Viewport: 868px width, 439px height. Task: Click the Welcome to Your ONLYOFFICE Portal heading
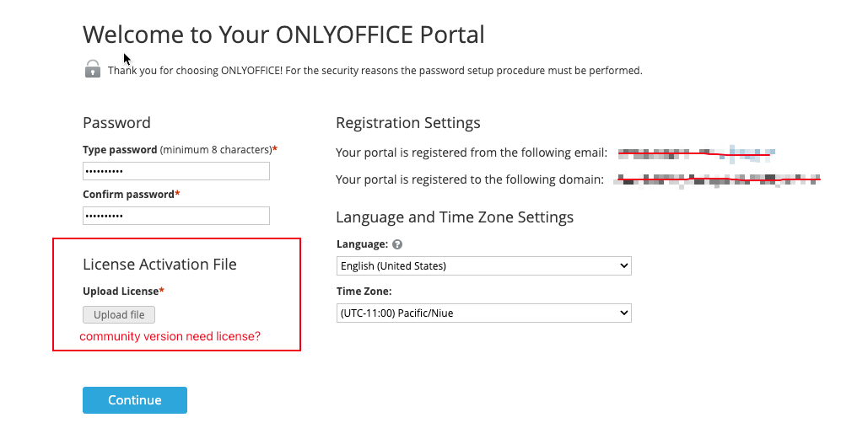click(x=284, y=35)
